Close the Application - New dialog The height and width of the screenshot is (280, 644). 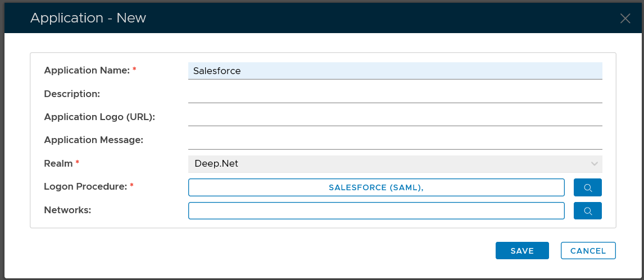coord(625,19)
